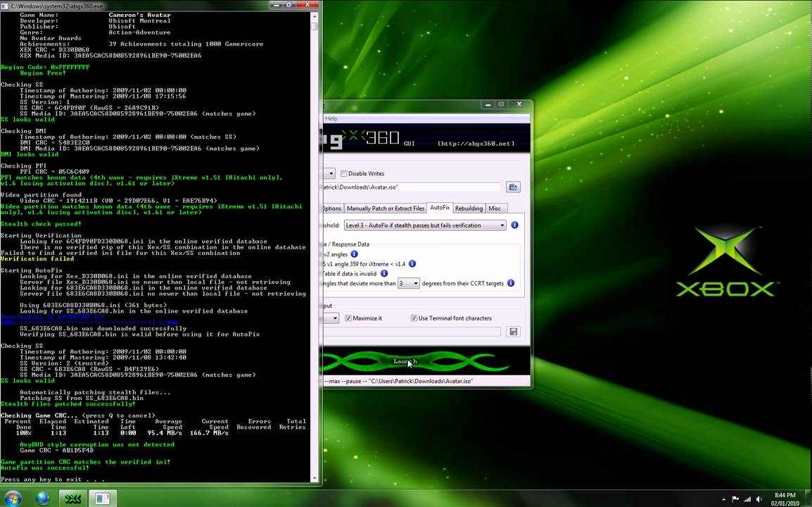The image size is (812, 507).
Task: Minimize the abgx360 GUI window
Action: point(488,104)
